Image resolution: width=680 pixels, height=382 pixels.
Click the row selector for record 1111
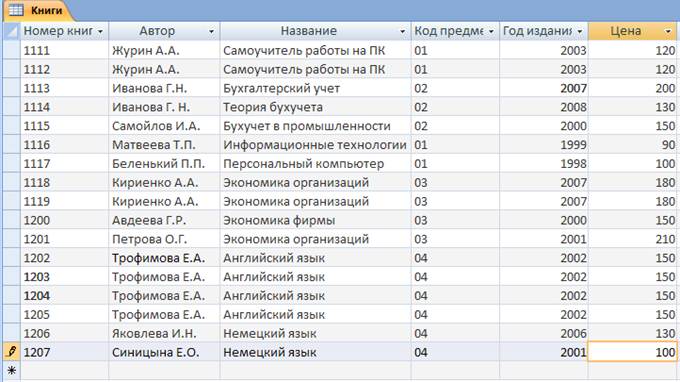12,50
